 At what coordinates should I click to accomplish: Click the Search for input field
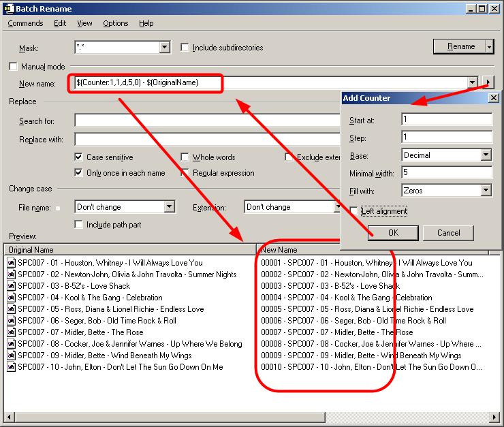tap(204, 121)
